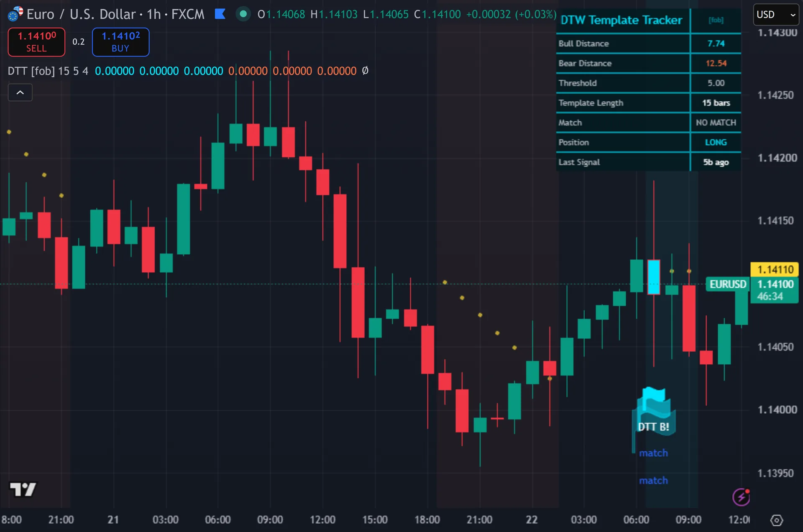The width and height of the screenshot is (803, 532).
Task: Click the 09:00 time axis label near 12:00
Action: [688, 520]
